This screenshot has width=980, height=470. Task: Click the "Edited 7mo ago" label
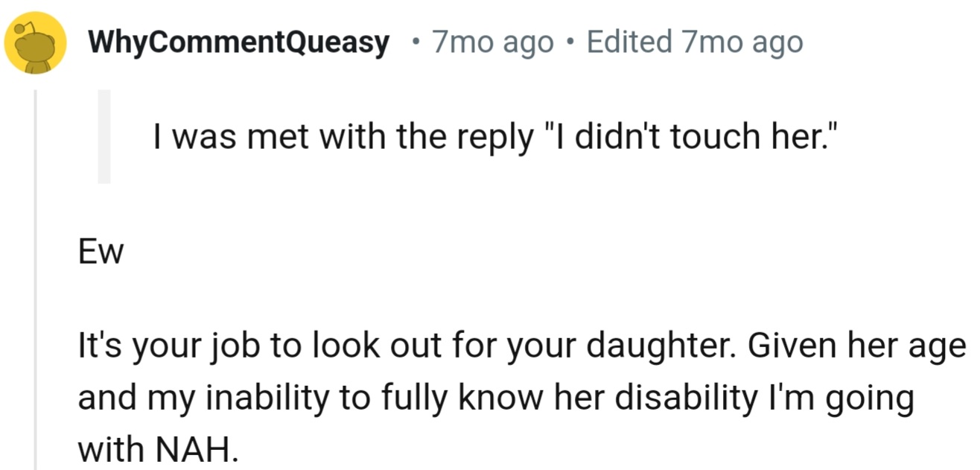[x=694, y=43]
